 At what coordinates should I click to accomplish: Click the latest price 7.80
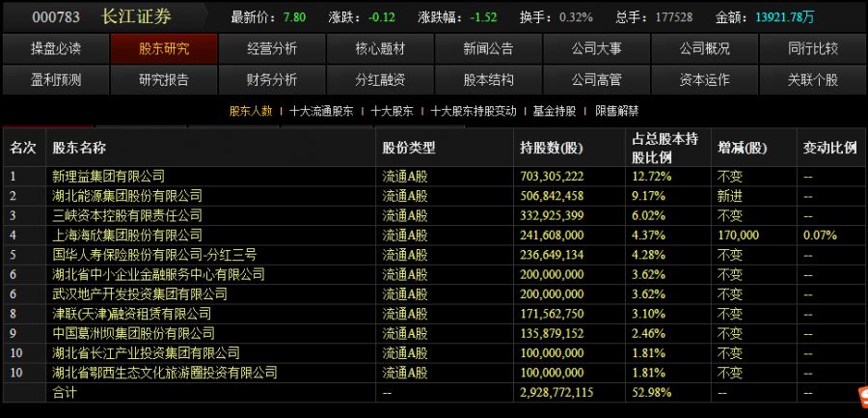[294, 17]
